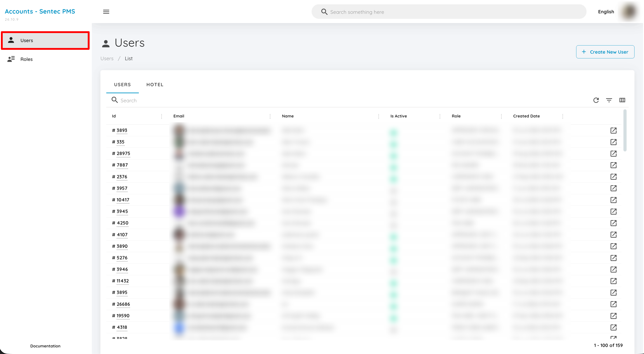
Task: Open the Email column options menu
Action: click(270, 116)
